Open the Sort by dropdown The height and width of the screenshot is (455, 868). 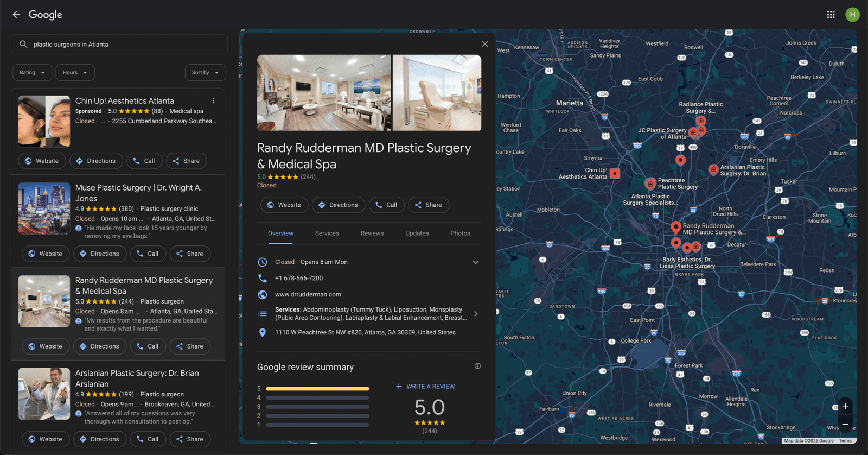(205, 73)
